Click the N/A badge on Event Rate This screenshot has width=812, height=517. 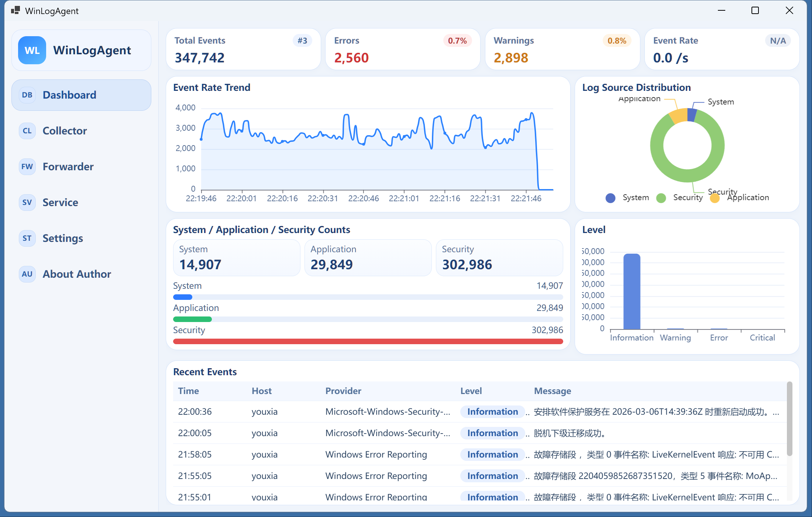tap(778, 41)
